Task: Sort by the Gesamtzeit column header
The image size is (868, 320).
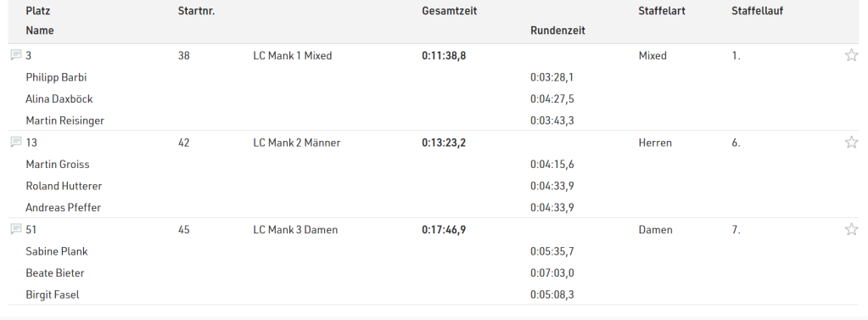Action: pos(449,10)
